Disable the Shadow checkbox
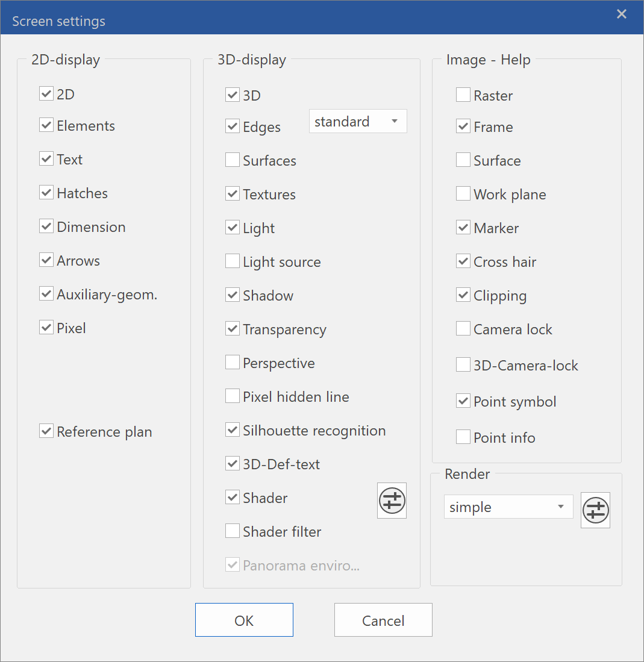This screenshot has height=662, width=644. point(233,295)
